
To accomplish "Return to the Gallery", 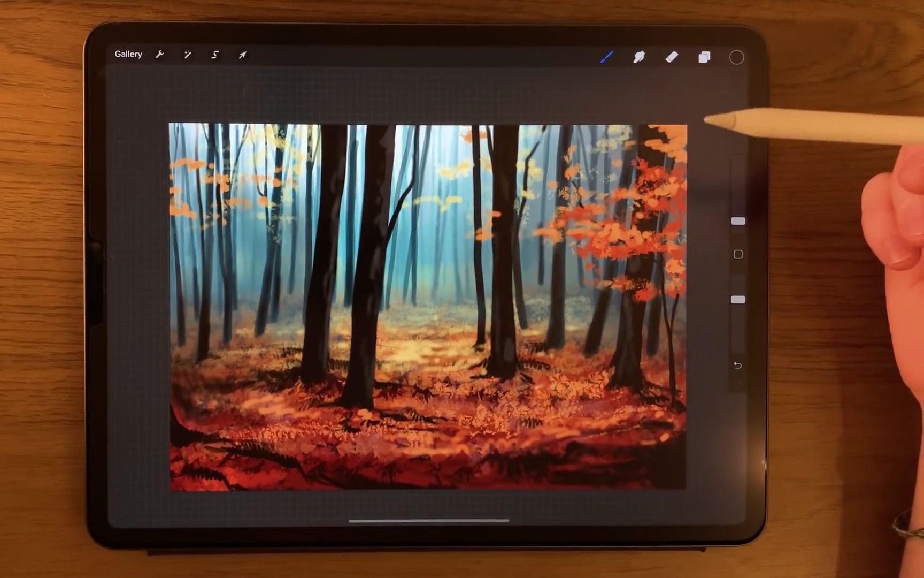I will tap(128, 54).
